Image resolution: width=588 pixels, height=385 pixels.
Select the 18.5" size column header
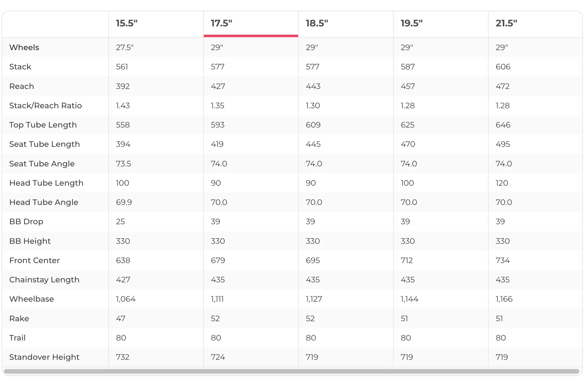click(317, 23)
